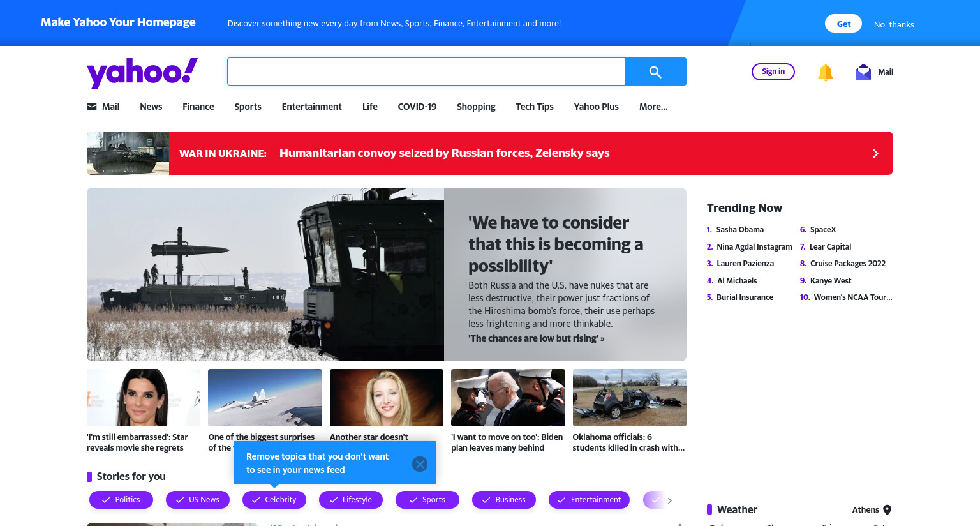Image resolution: width=980 pixels, height=526 pixels.
Task: Close the remove topics tooltip
Action: (x=420, y=464)
